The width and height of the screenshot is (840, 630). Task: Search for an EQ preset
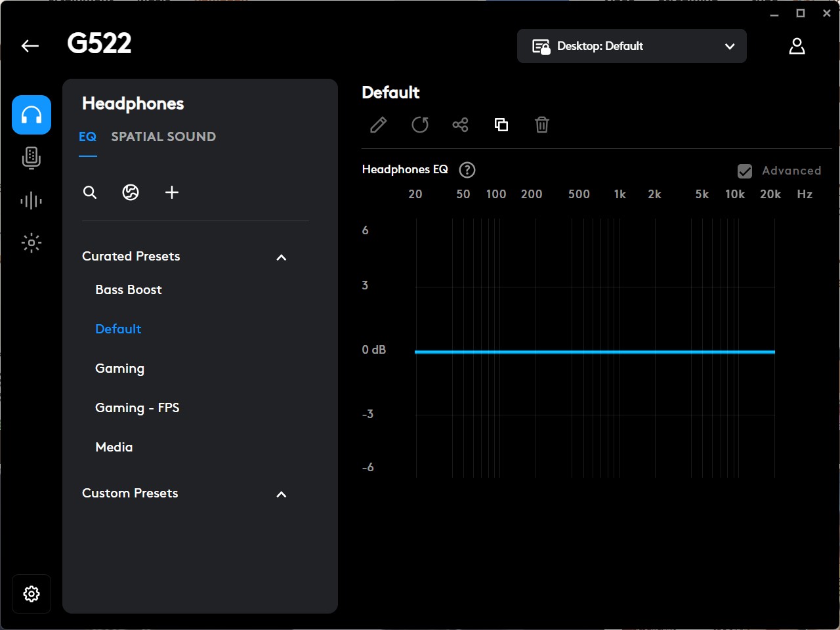coord(90,192)
